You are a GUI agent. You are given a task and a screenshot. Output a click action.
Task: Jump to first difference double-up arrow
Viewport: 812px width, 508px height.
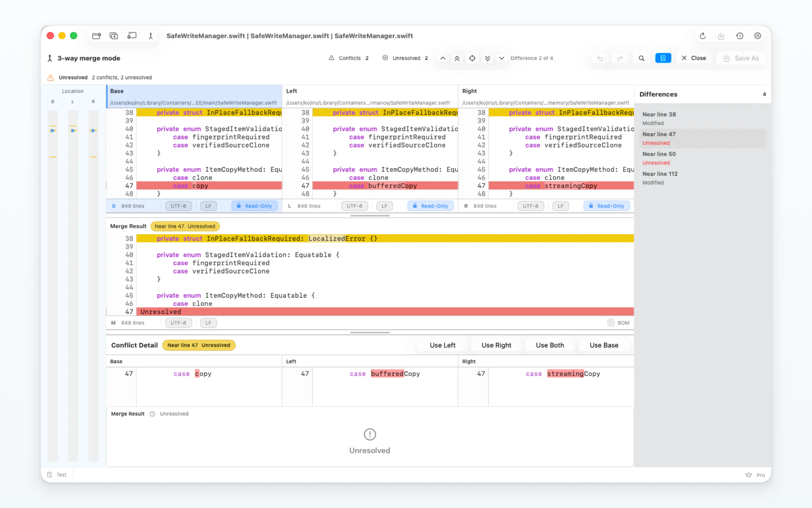click(457, 58)
